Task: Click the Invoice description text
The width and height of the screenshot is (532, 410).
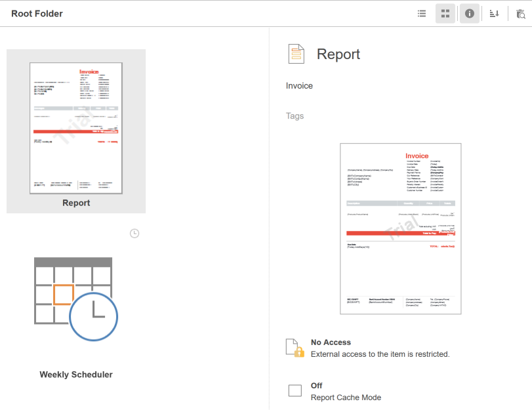Action: [x=299, y=86]
